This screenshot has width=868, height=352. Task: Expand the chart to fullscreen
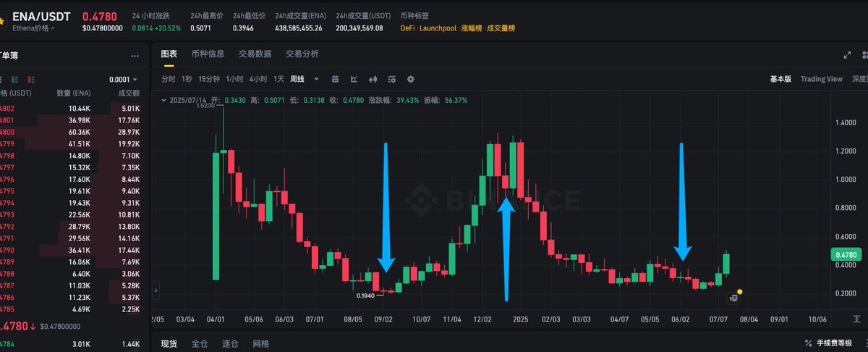(848, 55)
